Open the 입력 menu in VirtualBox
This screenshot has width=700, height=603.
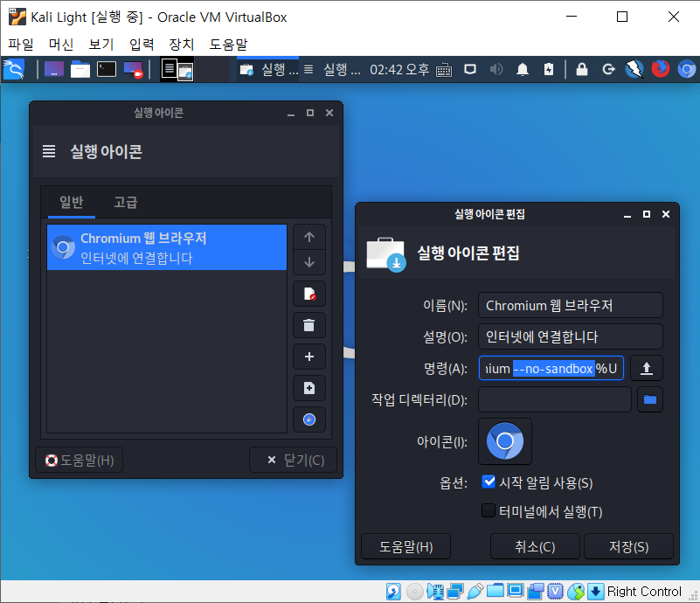pyautogui.click(x=142, y=45)
